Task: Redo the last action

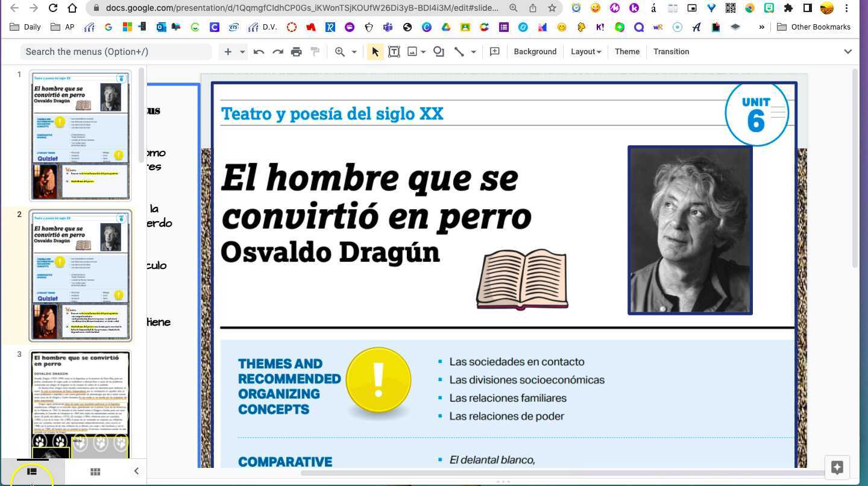Action: pos(277,51)
